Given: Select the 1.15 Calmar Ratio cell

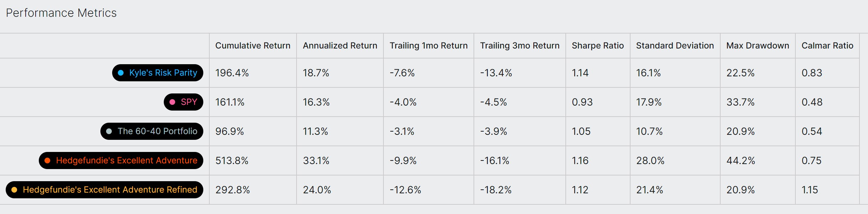Looking at the screenshot, I should point(827,190).
